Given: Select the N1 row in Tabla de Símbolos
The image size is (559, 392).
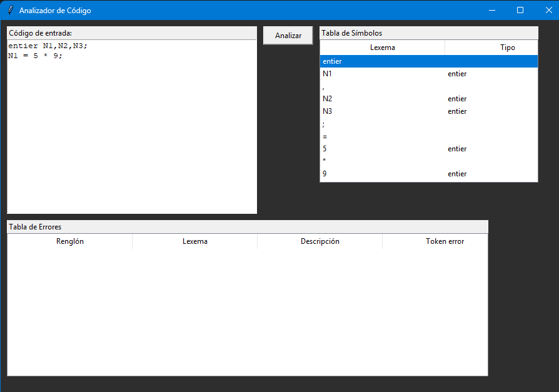Looking at the screenshot, I should click(x=428, y=74).
